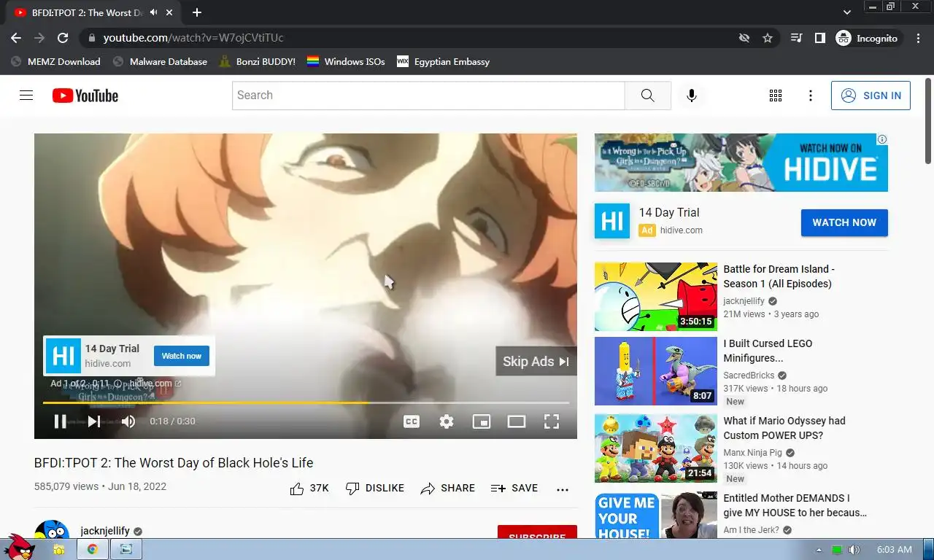Click the Angry Birds start button in the taskbar
The image size is (934, 560).
point(18,547)
